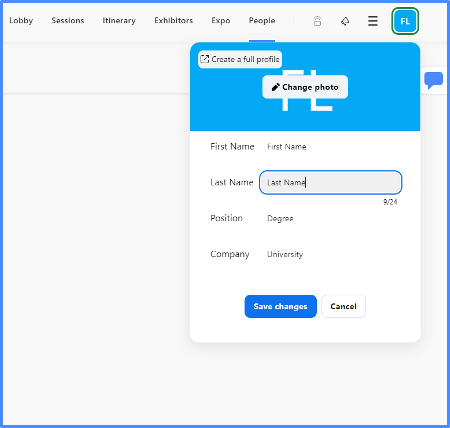Click the FL profile avatar
The image size is (450, 428).
[x=405, y=21]
